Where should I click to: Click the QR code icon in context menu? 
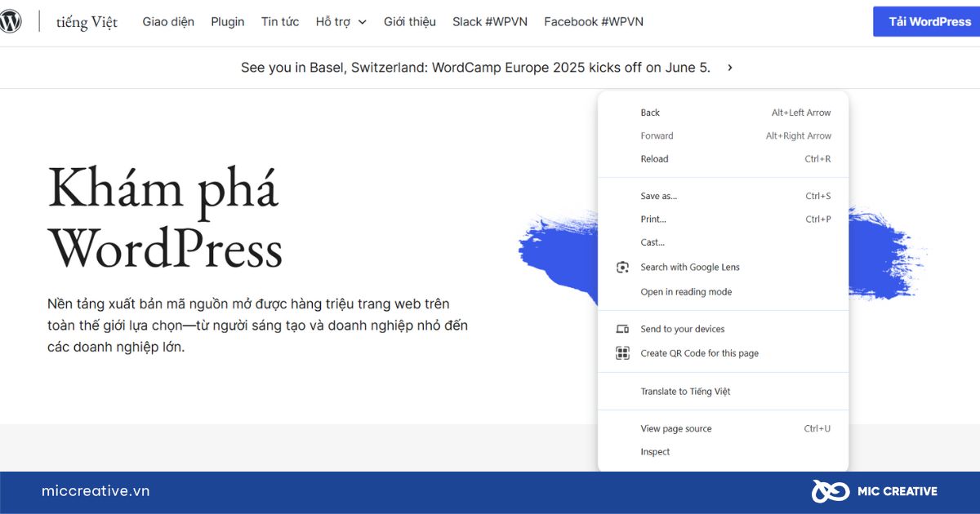point(622,353)
